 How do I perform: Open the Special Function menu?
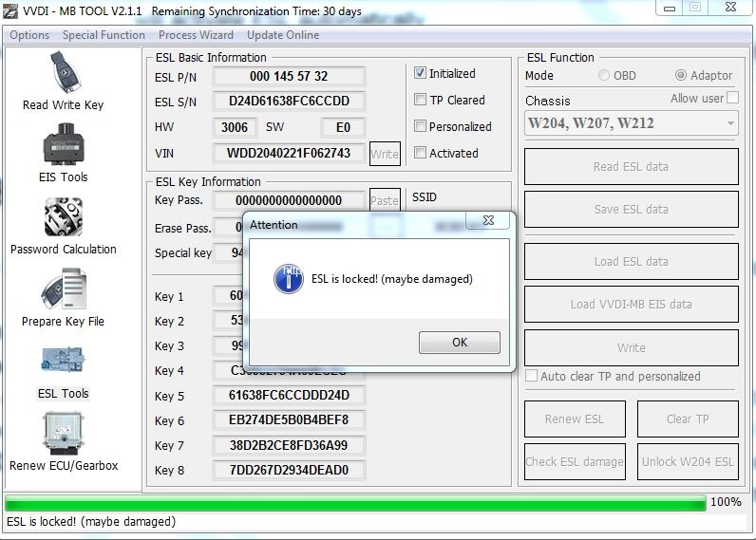104,35
